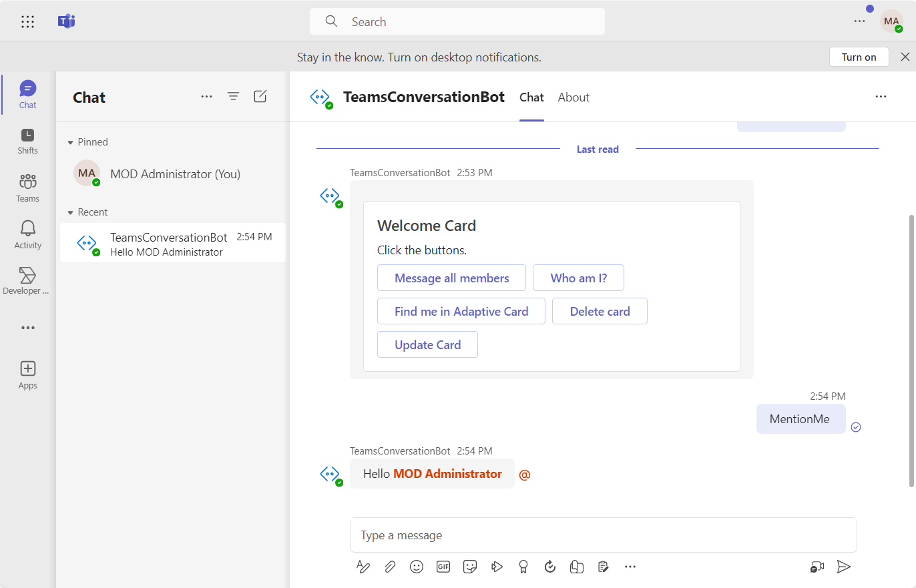Click Find me in Adaptive Card
Screen dimensions: 916x588
click(461, 311)
